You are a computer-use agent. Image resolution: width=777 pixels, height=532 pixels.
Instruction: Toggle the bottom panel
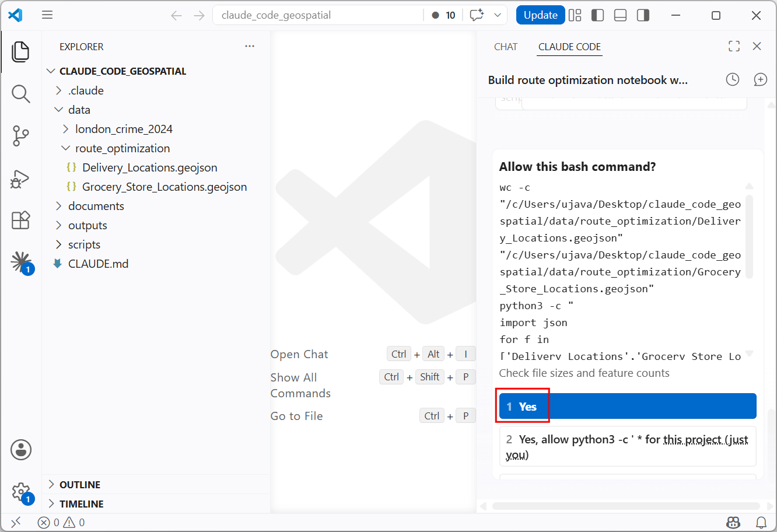pos(621,15)
